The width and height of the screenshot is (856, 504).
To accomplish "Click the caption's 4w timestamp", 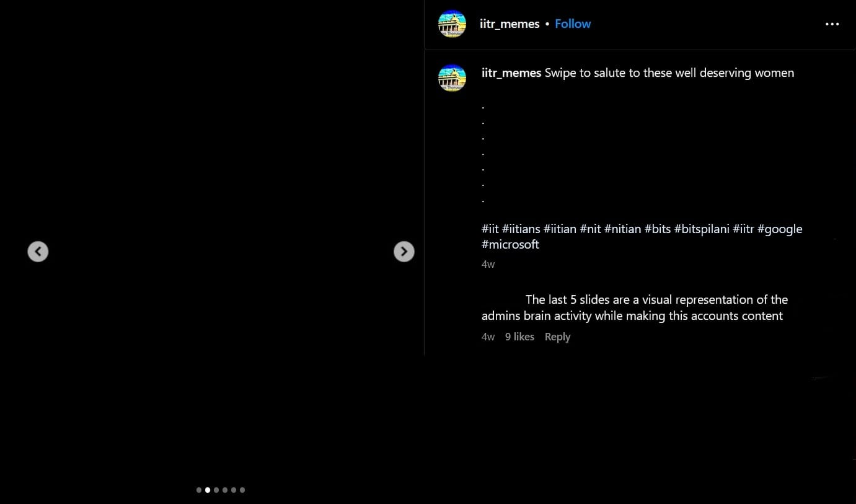I will (x=488, y=264).
